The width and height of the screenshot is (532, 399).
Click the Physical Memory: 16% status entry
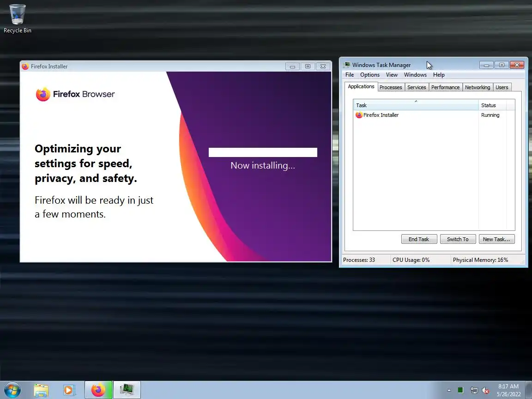480,260
